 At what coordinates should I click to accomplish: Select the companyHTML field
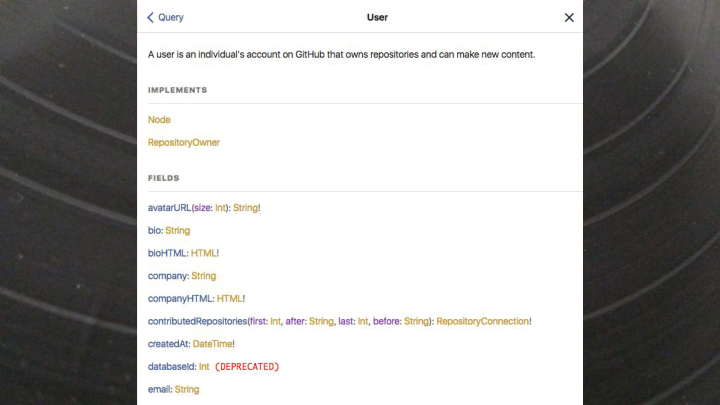click(x=180, y=299)
